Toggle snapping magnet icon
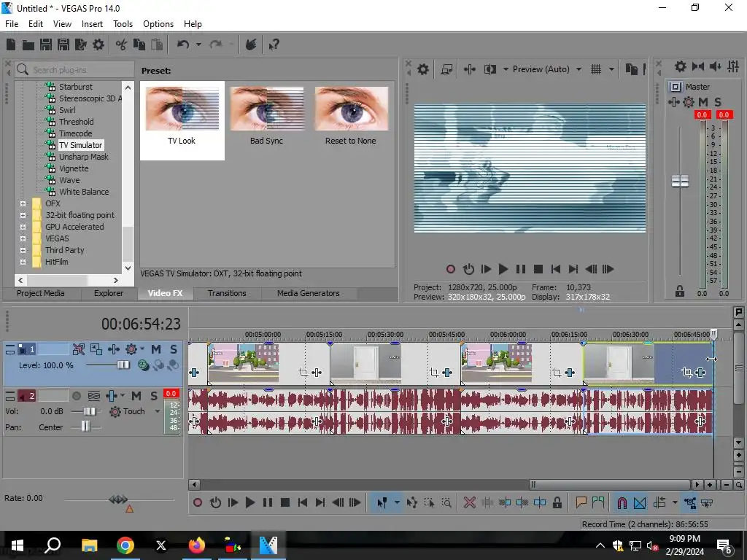 pyautogui.click(x=622, y=502)
